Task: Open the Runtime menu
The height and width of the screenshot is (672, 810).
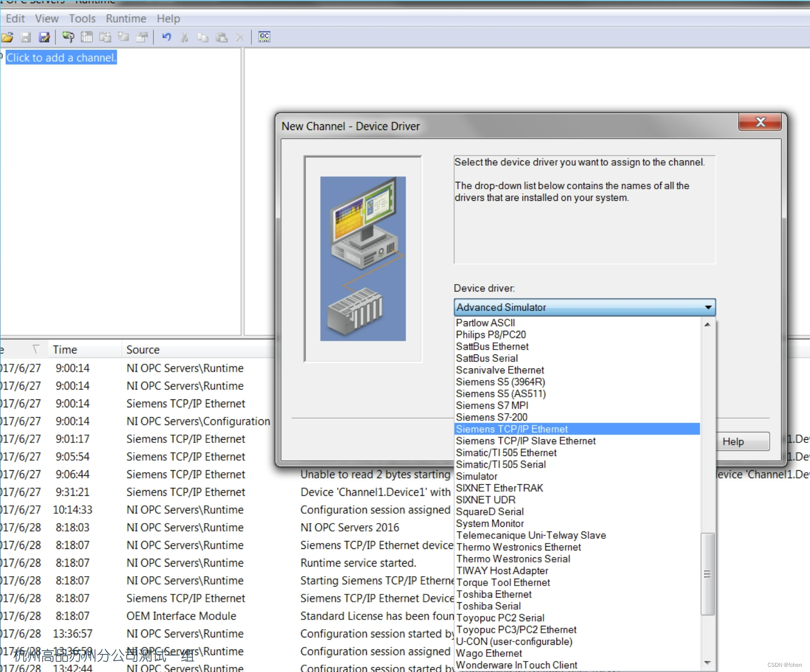Action: pyautogui.click(x=126, y=19)
